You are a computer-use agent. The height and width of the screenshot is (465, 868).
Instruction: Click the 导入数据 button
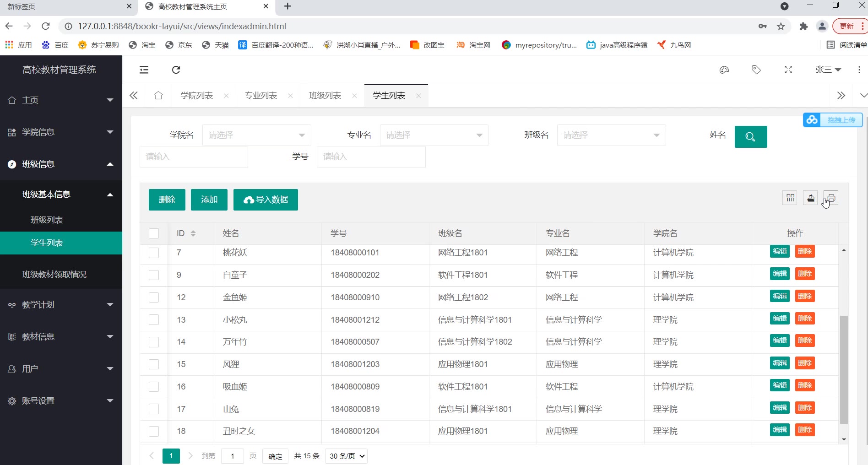266,200
